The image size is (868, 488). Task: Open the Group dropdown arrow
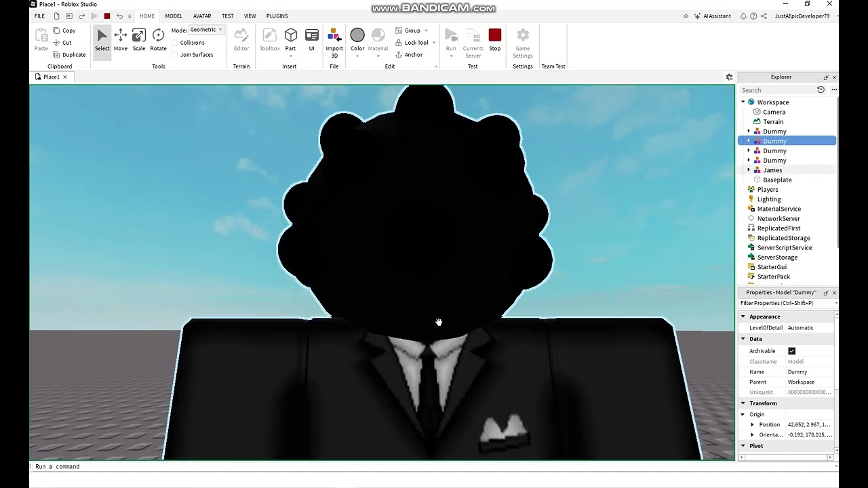[426, 30]
